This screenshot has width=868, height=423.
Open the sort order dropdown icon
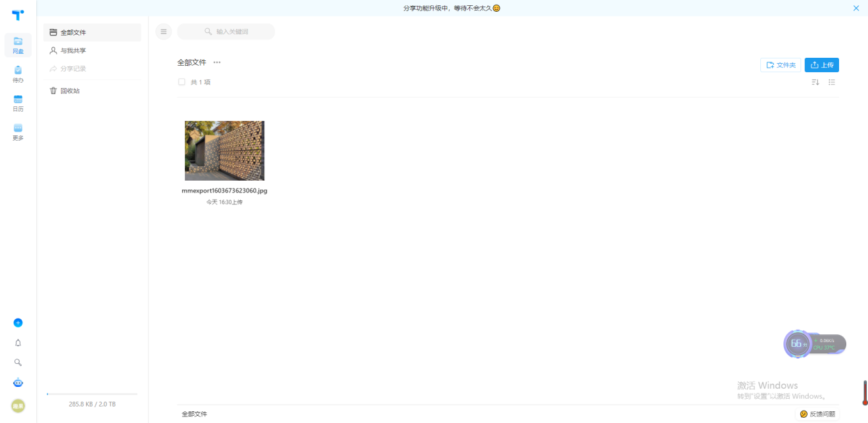click(815, 82)
